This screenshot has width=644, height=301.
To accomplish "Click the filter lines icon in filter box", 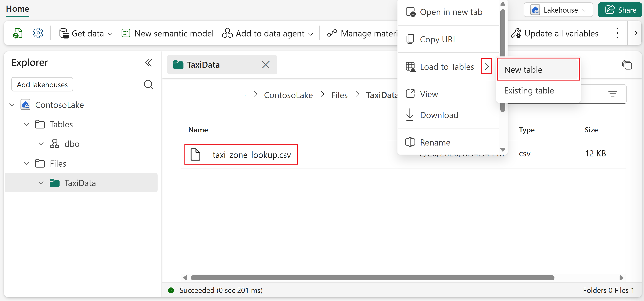I will click(x=612, y=94).
